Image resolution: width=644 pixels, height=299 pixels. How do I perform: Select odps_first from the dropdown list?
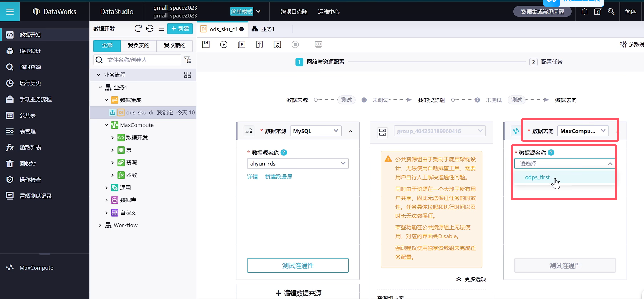pos(537,177)
